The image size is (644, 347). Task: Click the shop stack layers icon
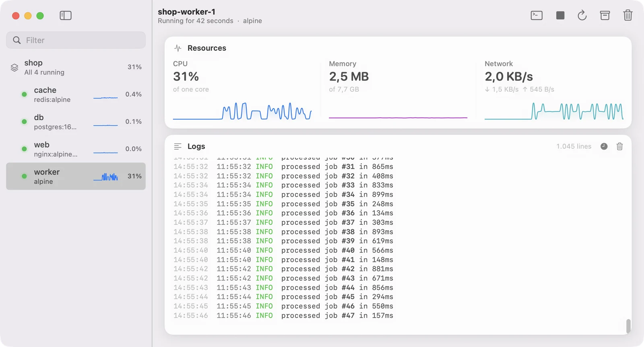click(14, 68)
